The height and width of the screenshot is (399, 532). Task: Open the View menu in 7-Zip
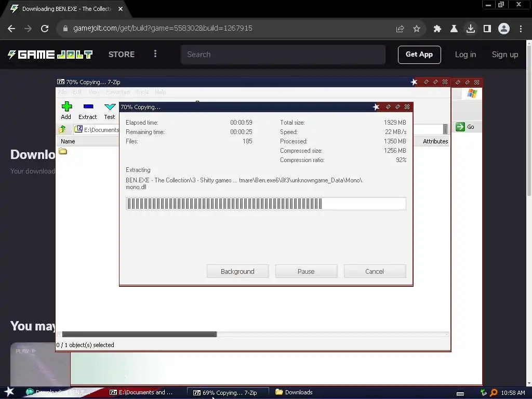pos(94,92)
